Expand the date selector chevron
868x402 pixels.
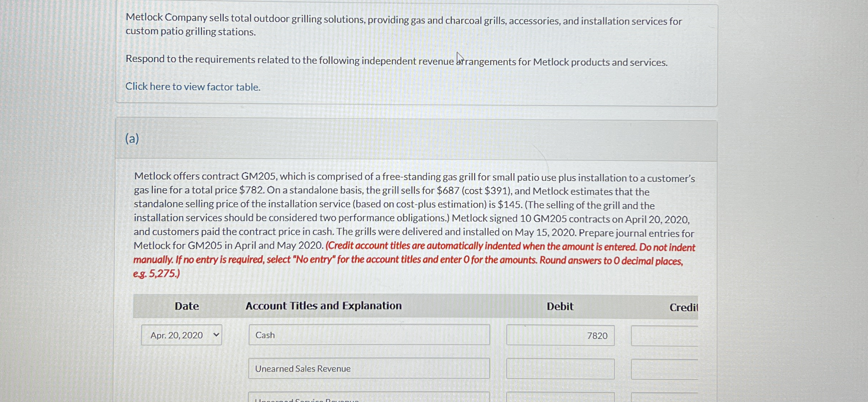215,335
